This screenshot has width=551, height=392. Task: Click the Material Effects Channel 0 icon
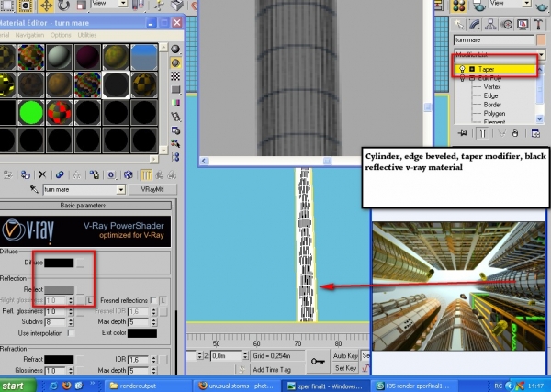click(x=111, y=174)
